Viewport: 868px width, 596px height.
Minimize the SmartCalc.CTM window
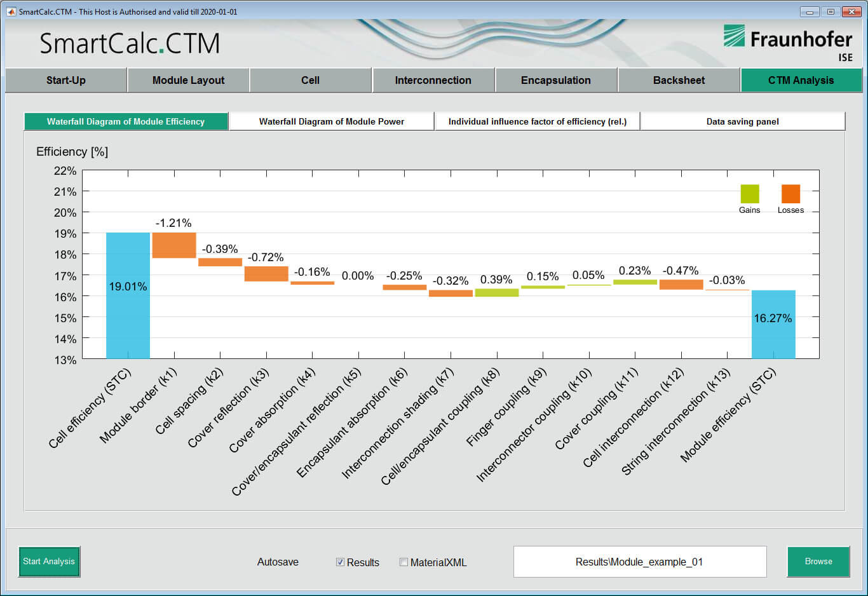810,11
